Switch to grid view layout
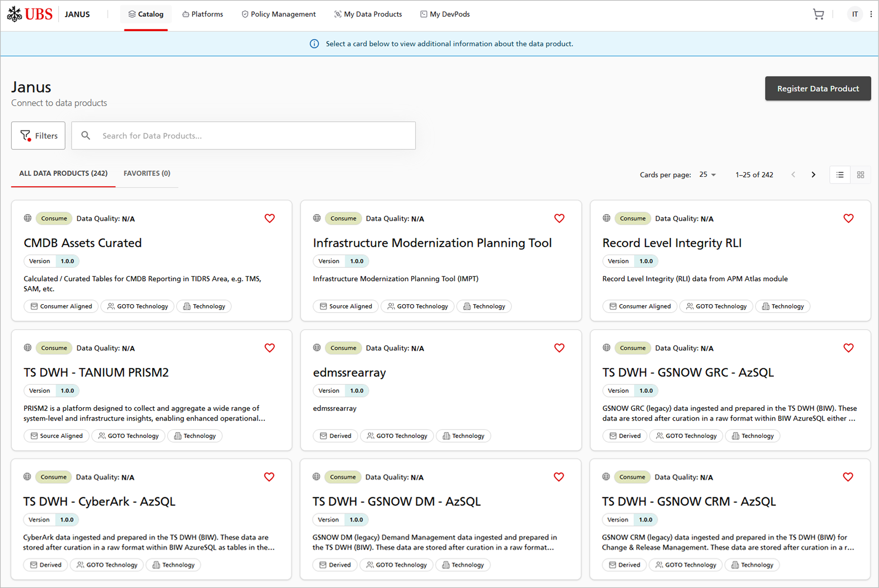Image resolution: width=879 pixels, height=588 pixels. pos(860,174)
